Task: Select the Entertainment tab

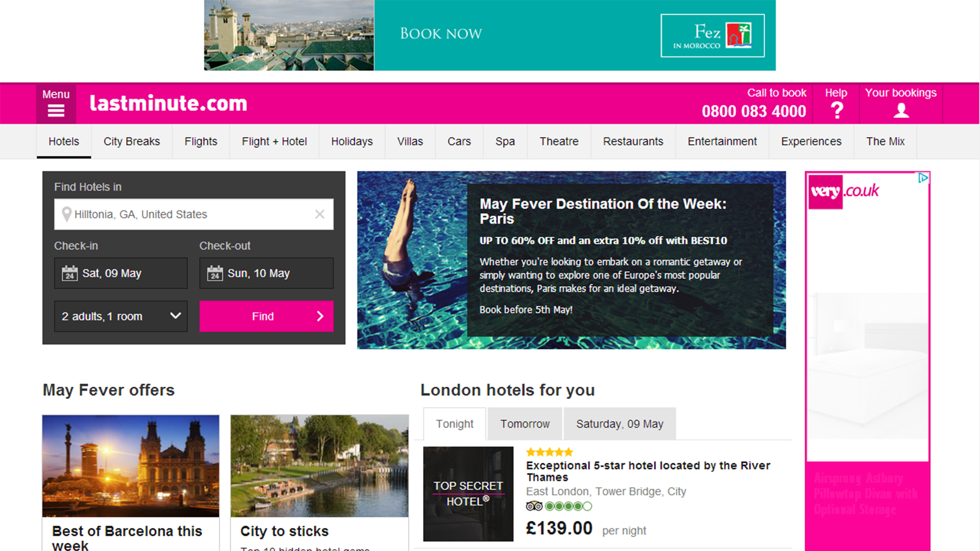Action: tap(722, 142)
